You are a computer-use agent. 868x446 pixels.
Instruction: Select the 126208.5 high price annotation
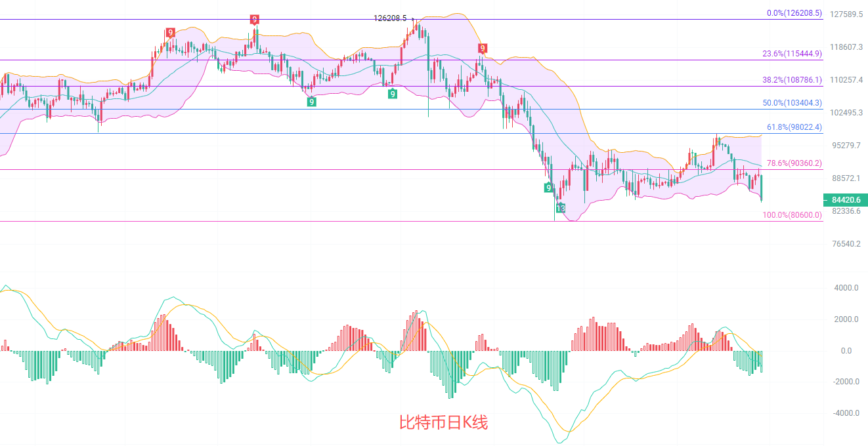390,18
